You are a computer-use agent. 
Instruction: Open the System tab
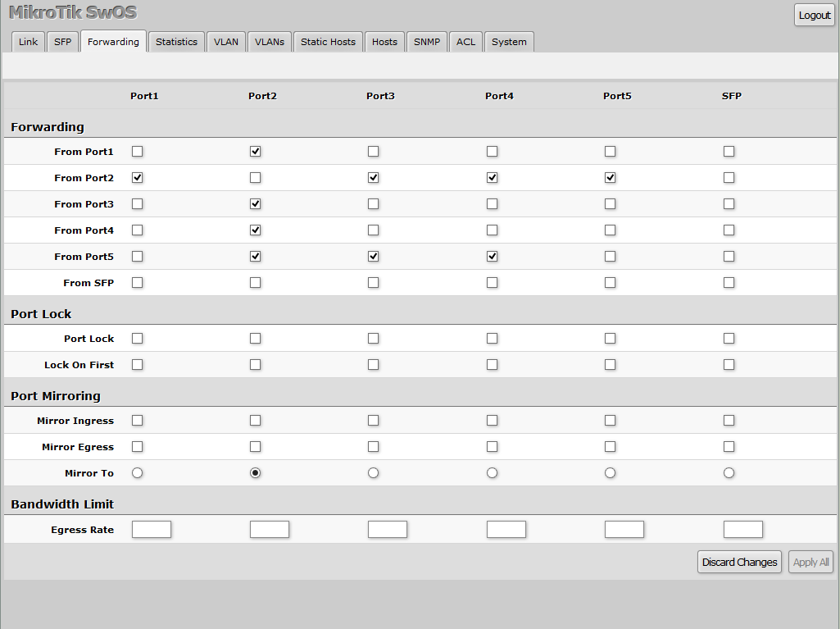[x=509, y=42]
